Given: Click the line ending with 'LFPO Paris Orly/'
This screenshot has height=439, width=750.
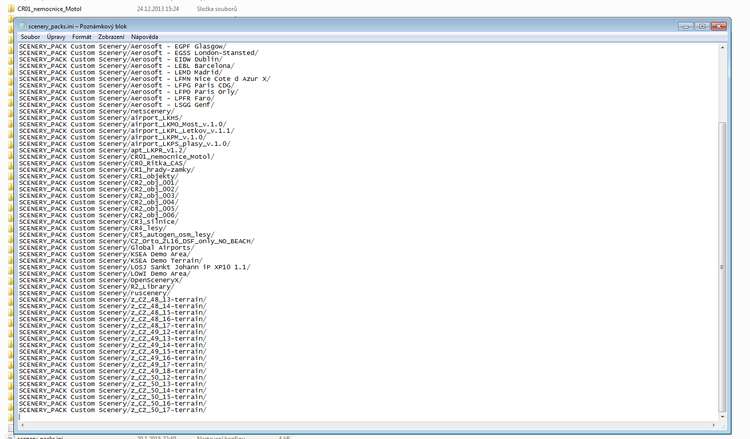Looking at the screenshot, I should point(129,91).
